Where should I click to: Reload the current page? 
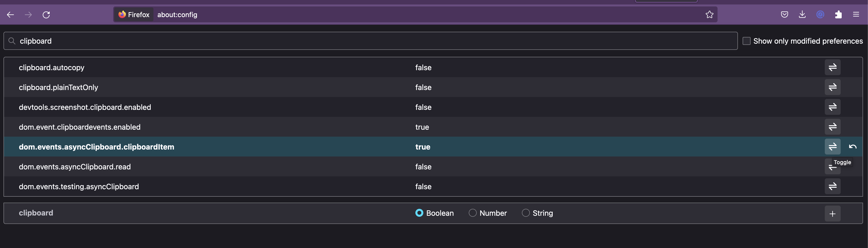click(x=46, y=14)
